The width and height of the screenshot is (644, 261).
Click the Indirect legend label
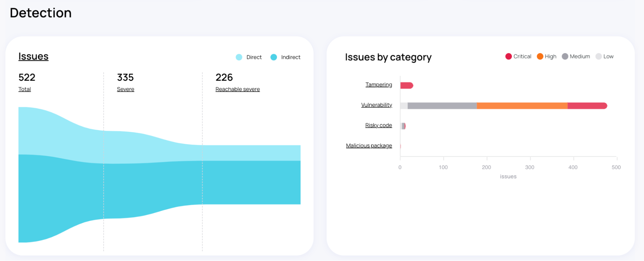[291, 57]
